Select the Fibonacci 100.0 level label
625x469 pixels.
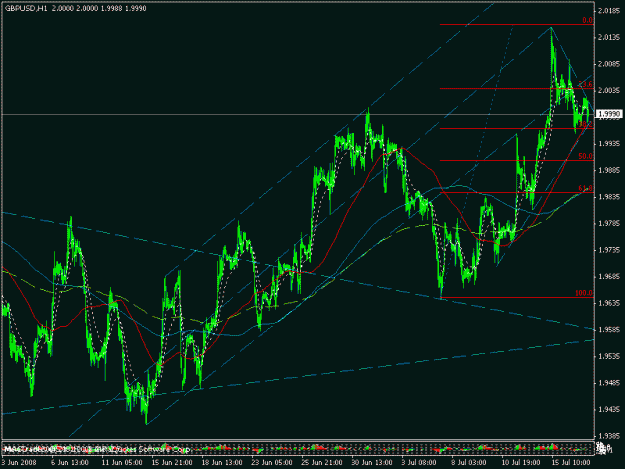pyautogui.click(x=584, y=293)
